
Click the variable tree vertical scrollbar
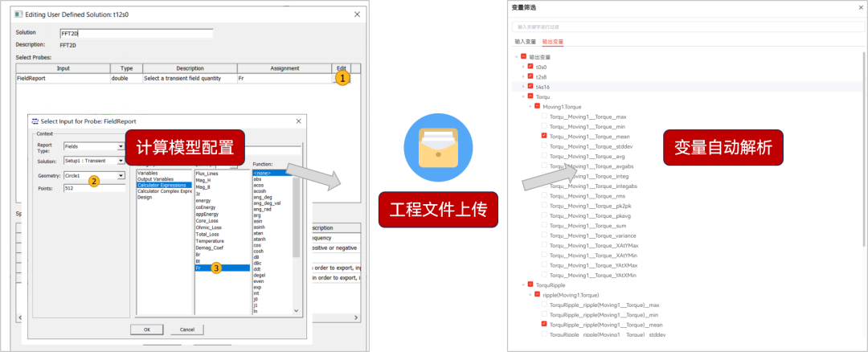864,149
